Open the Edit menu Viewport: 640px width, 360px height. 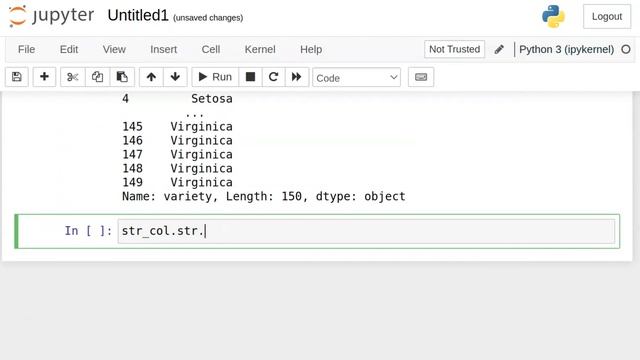pyautogui.click(x=69, y=49)
